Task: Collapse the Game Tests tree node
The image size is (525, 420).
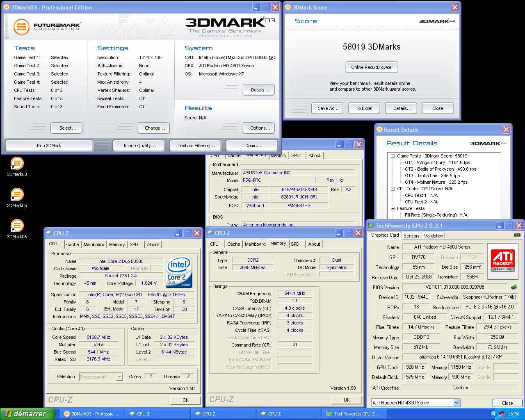Action: click(393, 156)
